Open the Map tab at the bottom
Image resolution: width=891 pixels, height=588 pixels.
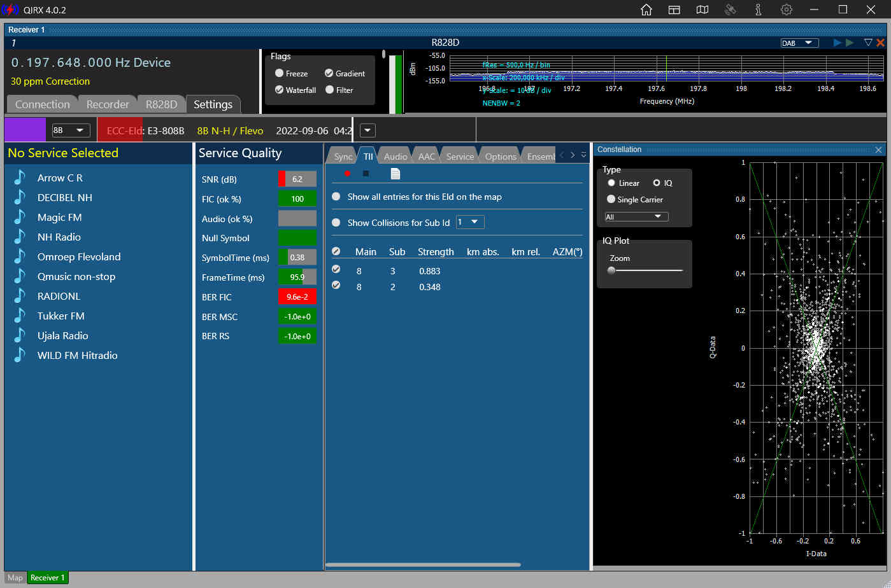[15, 578]
